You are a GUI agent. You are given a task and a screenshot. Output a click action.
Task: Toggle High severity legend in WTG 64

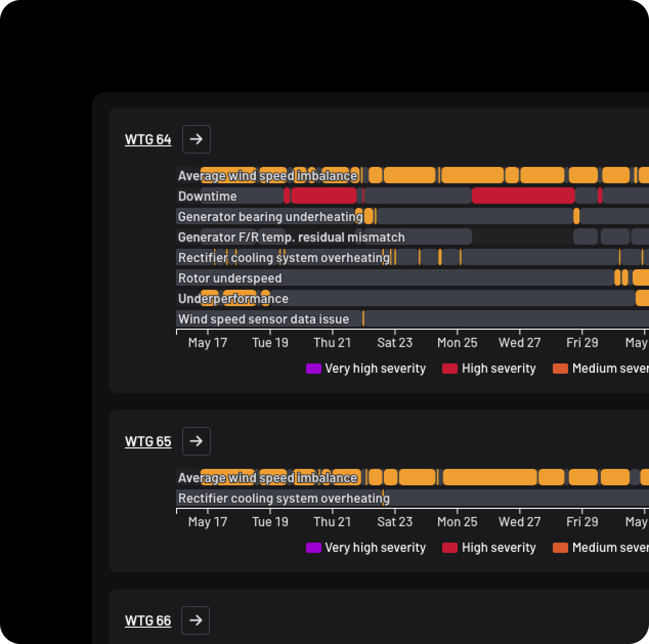pyautogui.click(x=489, y=369)
